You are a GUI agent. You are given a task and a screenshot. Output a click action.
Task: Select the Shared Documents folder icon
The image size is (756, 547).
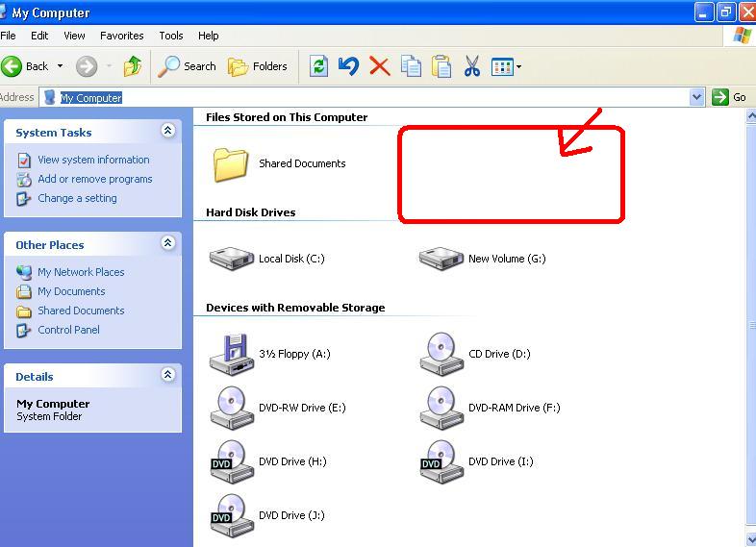pyautogui.click(x=231, y=164)
